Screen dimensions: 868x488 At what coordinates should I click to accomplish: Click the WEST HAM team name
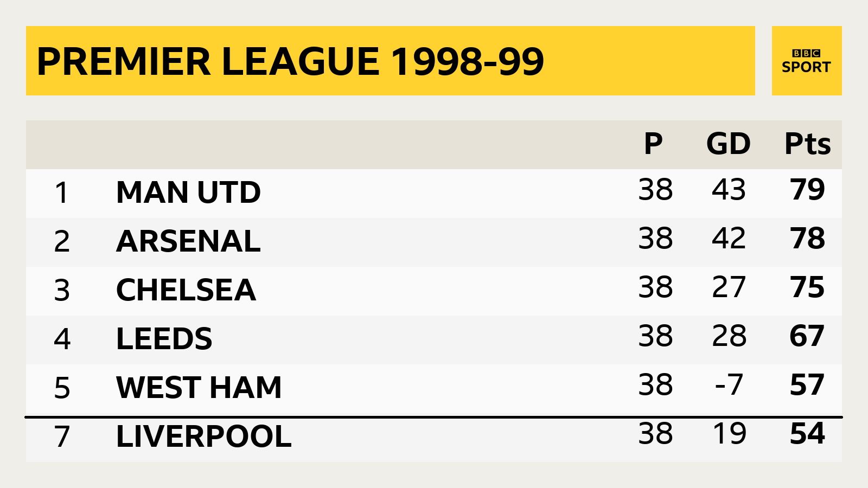pos(199,388)
